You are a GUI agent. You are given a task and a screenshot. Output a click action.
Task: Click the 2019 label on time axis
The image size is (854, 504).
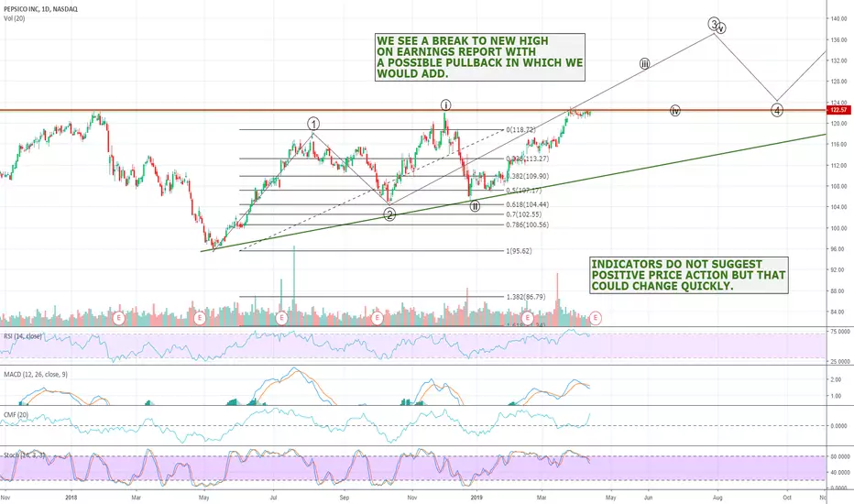(x=476, y=498)
